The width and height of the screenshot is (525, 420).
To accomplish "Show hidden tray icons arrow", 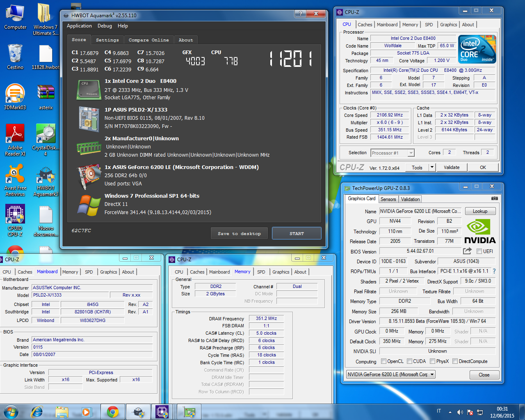I will tap(450, 412).
